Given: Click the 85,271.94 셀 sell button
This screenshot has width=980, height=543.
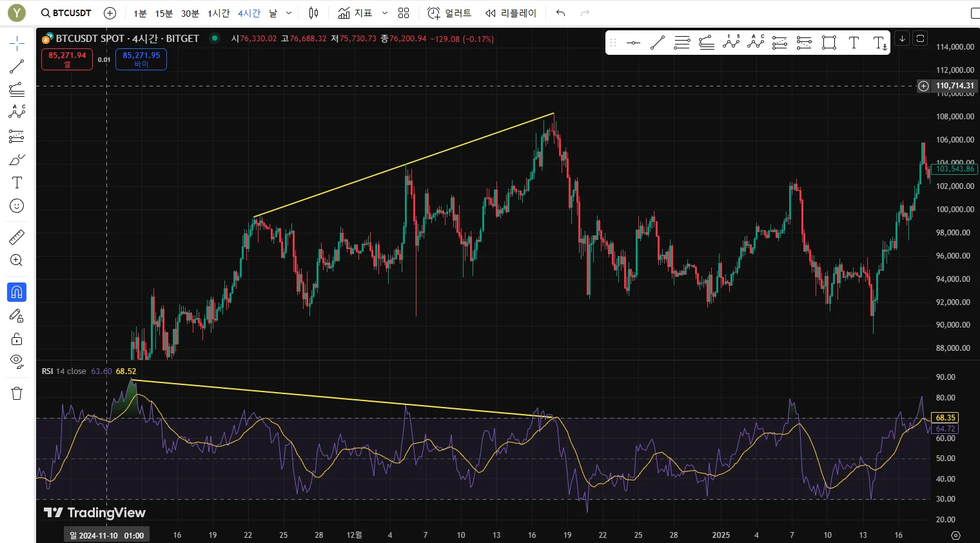Looking at the screenshot, I should pos(67,59).
